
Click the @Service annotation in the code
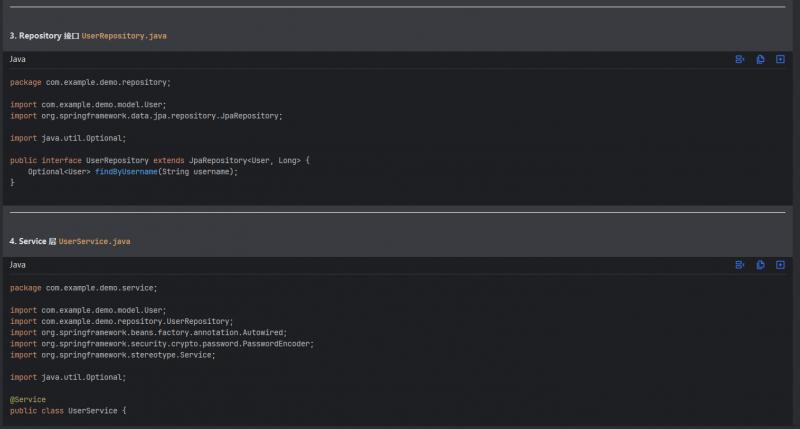(28, 399)
